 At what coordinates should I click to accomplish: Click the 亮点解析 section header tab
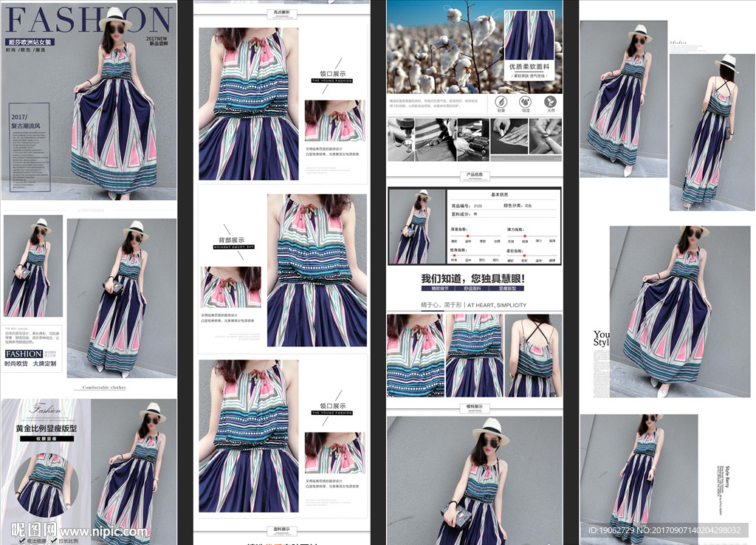[281, 13]
